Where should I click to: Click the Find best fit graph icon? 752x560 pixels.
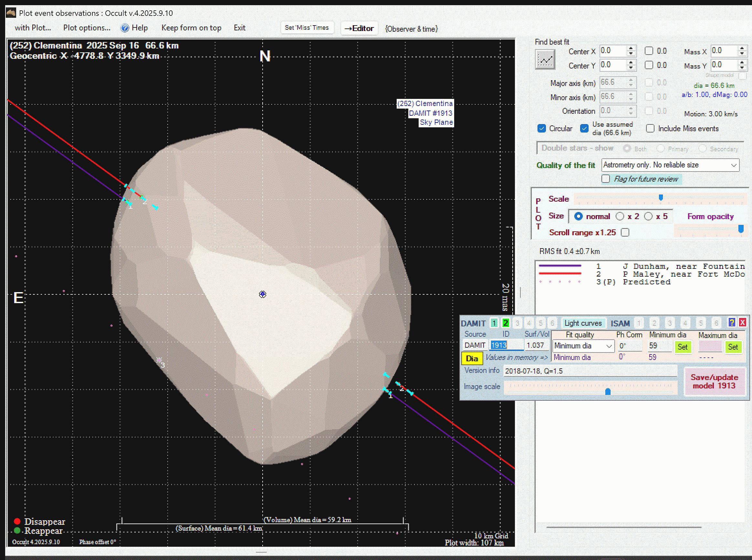545,60
